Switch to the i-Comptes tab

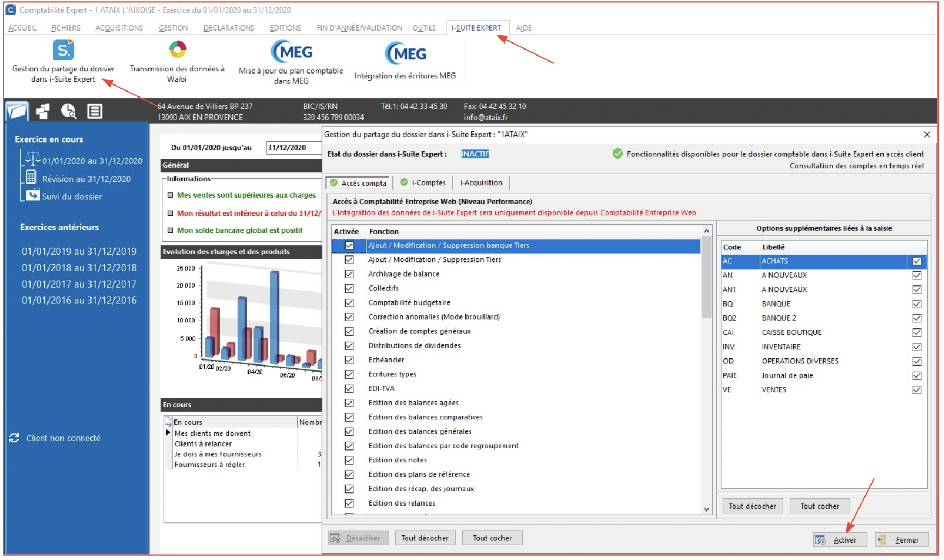click(423, 182)
